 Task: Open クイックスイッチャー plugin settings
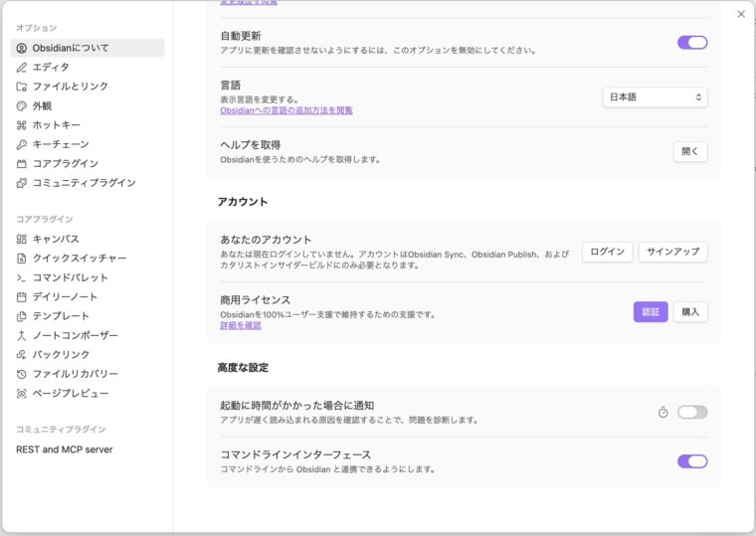coord(88,259)
